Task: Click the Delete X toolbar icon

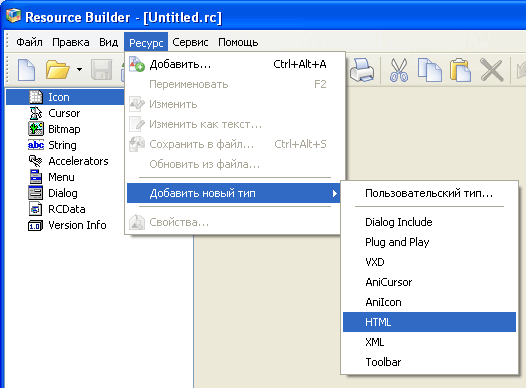Action: click(x=491, y=70)
